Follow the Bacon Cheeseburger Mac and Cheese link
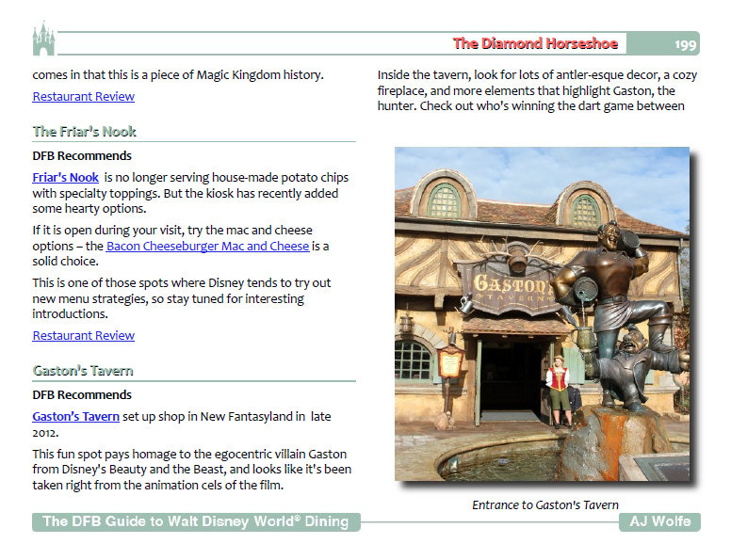731x560 pixels. click(x=207, y=247)
